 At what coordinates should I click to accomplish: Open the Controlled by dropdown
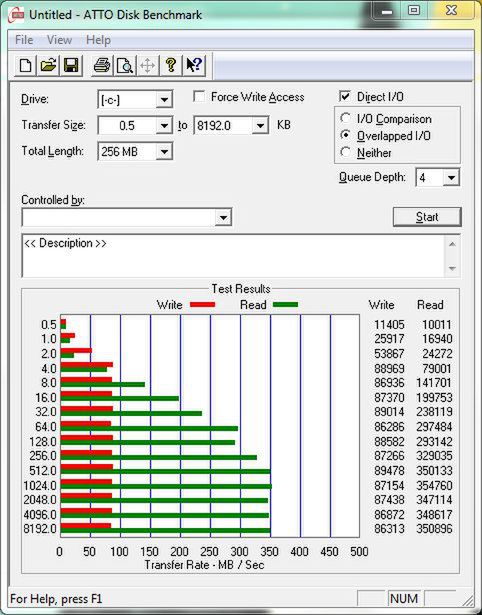click(x=223, y=218)
